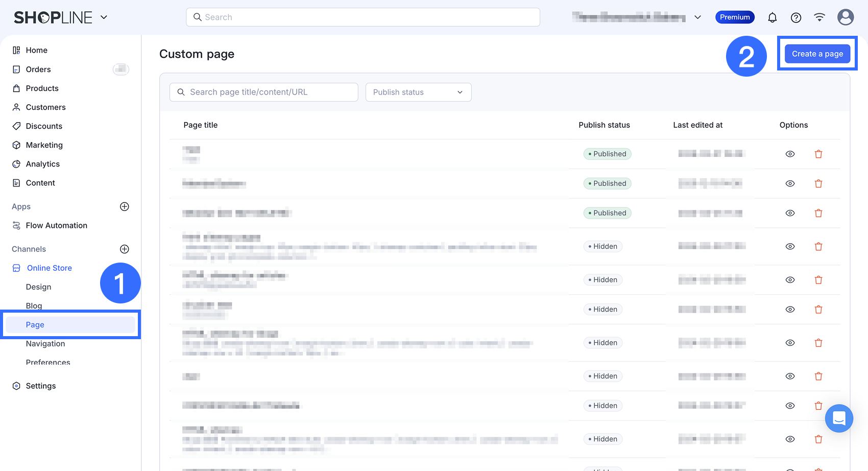Preview the third Hidden page via eye icon
The image size is (868, 471).
790,310
